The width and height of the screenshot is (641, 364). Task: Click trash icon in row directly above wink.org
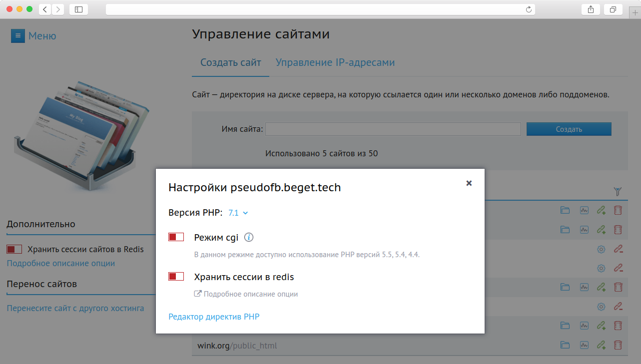[618, 326]
